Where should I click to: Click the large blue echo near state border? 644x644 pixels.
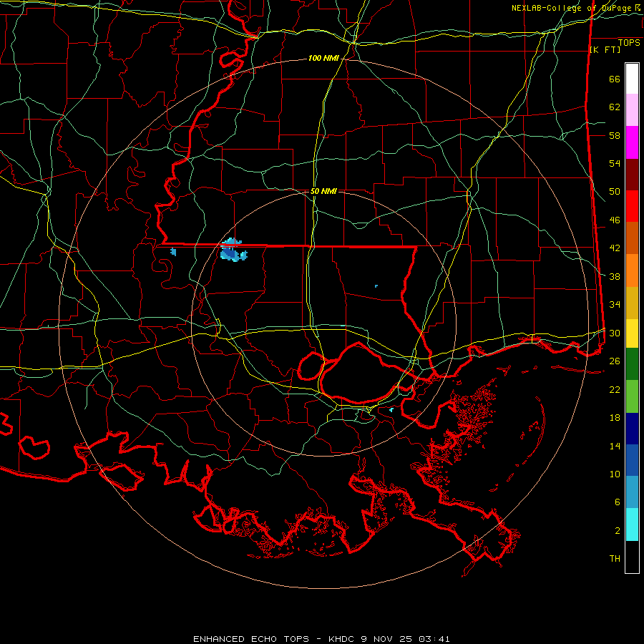(x=233, y=250)
